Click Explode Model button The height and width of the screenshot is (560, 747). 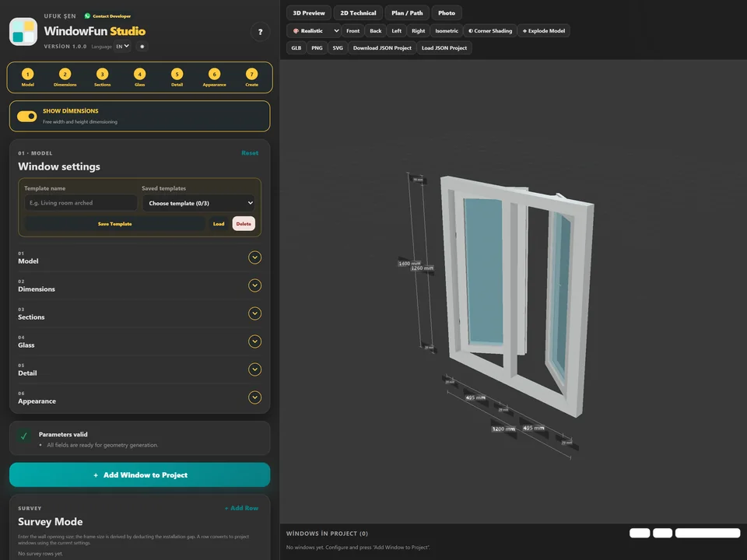tap(544, 31)
